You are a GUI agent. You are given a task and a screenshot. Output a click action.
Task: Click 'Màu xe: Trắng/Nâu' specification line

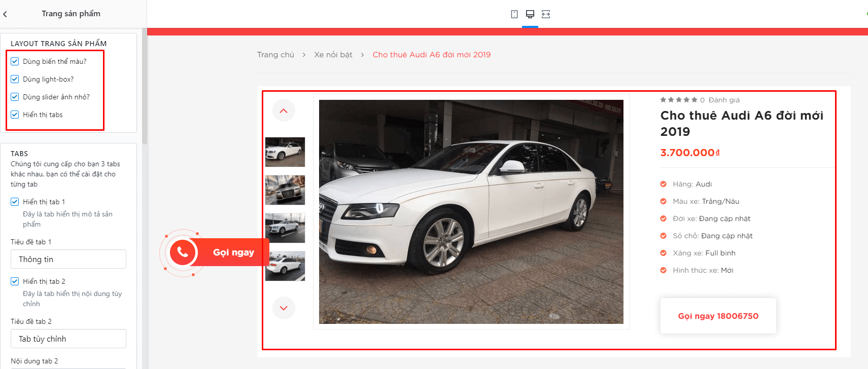click(706, 201)
